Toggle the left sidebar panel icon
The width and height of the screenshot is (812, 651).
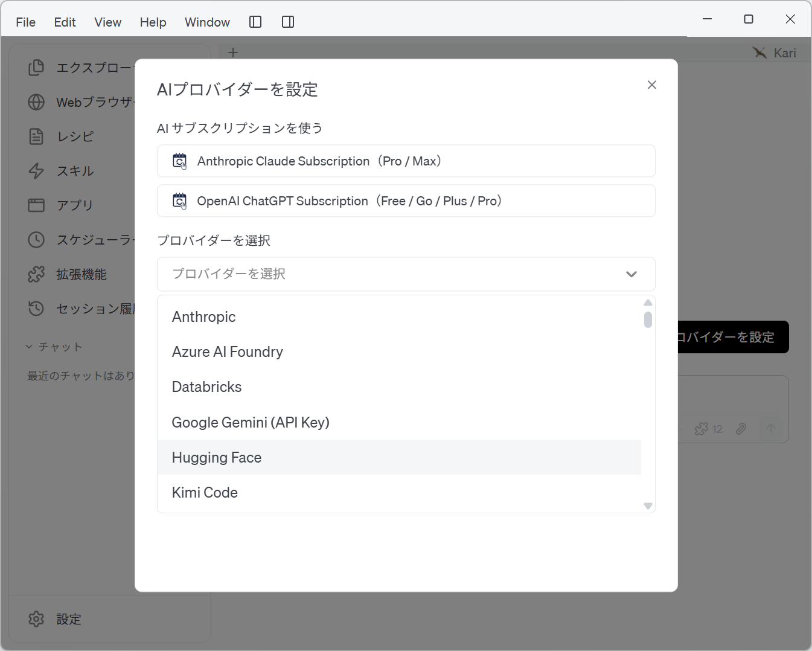[x=255, y=22]
